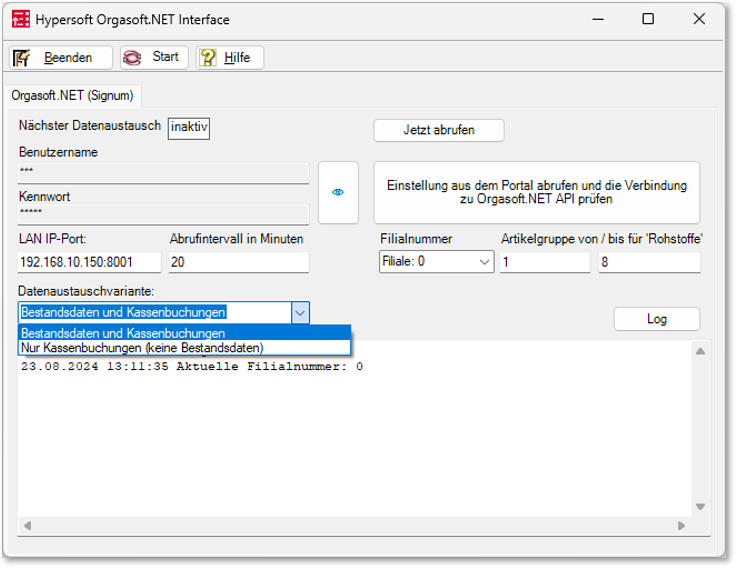Image resolution: width=738 pixels, height=569 pixels.
Task: Collapse the Datenaustauschvariante dropdown arrow
Action: click(300, 313)
